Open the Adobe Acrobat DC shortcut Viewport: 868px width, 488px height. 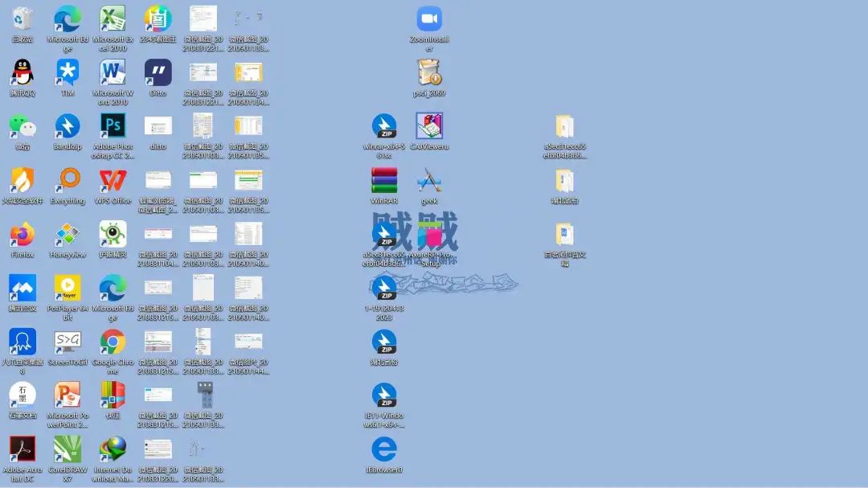(23, 449)
